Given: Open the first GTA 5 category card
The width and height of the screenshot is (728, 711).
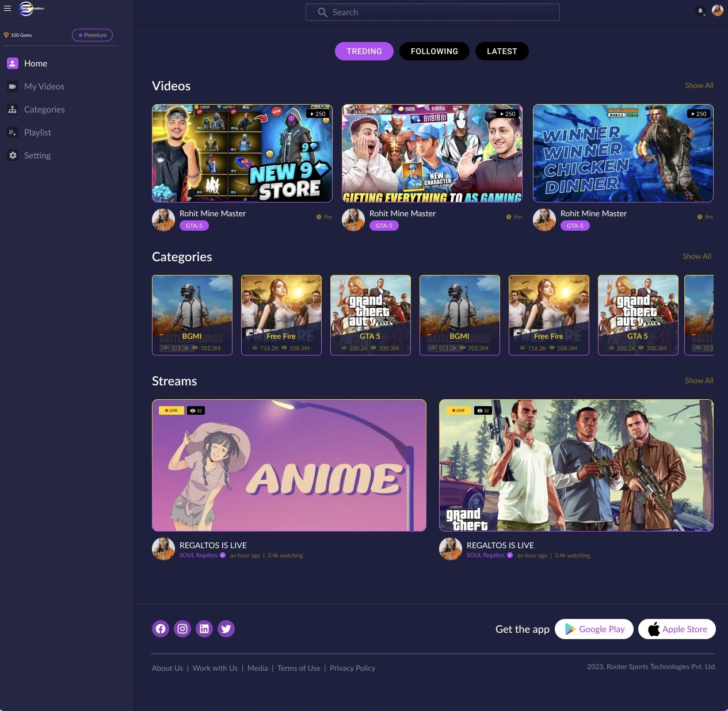Looking at the screenshot, I should coord(371,315).
